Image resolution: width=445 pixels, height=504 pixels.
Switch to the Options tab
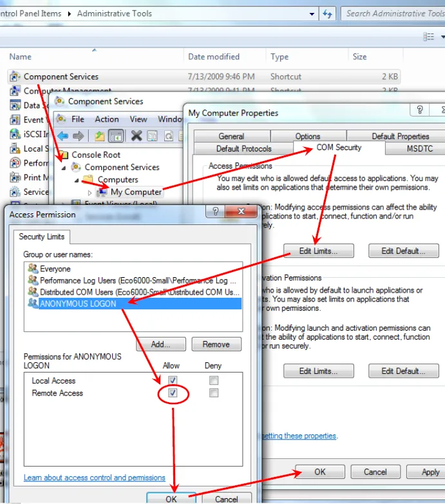[x=308, y=136]
